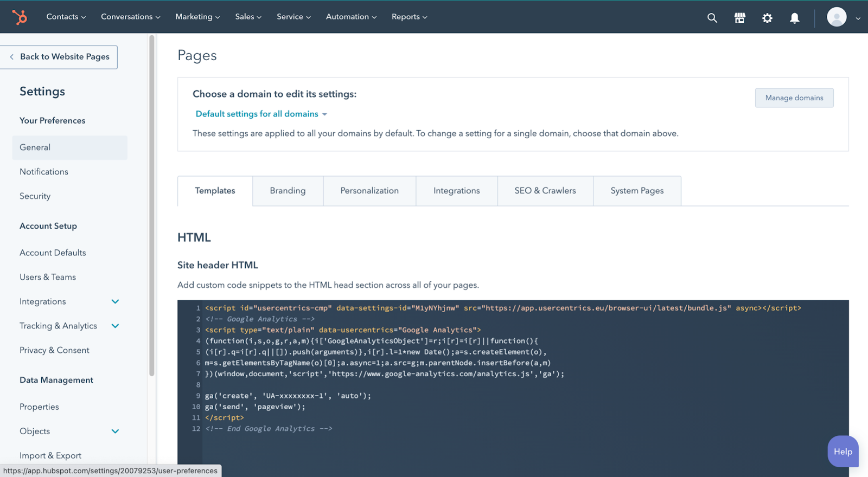Click the 'Account Setup' section heading

(48, 226)
